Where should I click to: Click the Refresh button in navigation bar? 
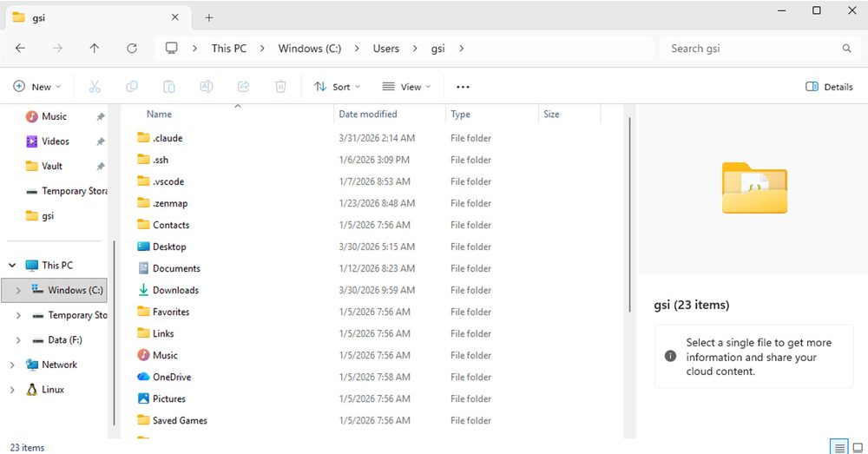(132, 49)
